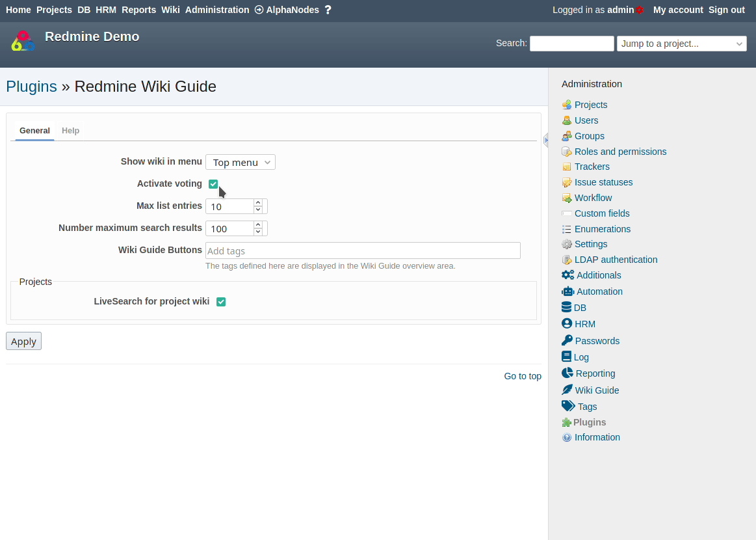
Task: Select the Tags icon in Administration panel
Action: [567, 406]
